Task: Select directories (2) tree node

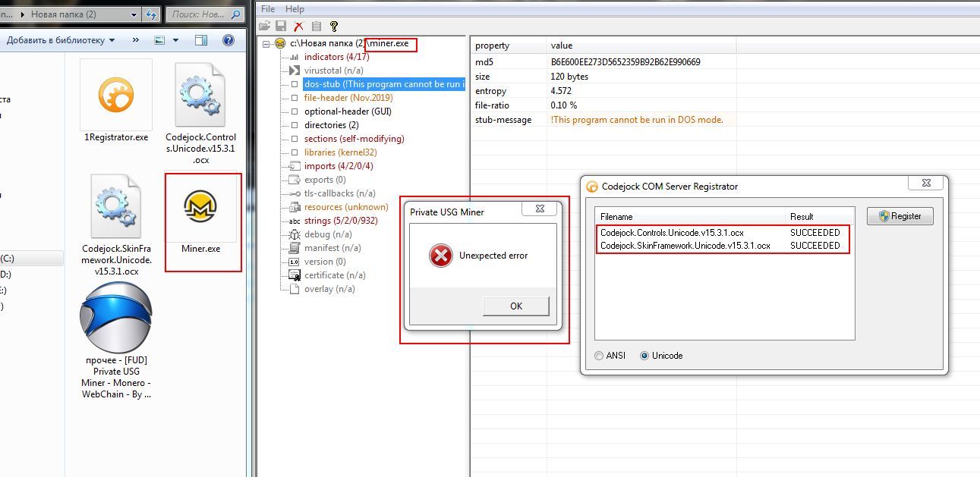Action: point(331,125)
